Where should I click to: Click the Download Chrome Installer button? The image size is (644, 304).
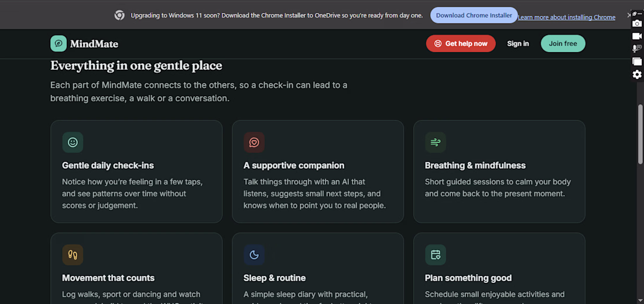(474, 15)
